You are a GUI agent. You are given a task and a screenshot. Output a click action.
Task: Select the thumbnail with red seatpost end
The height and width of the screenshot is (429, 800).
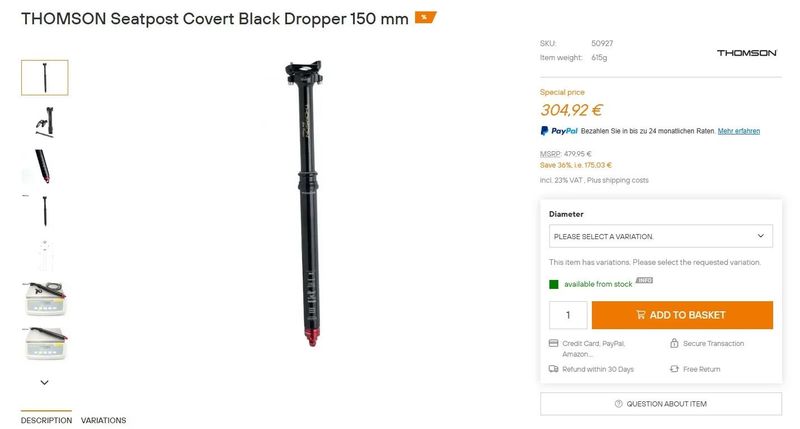(x=44, y=166)
